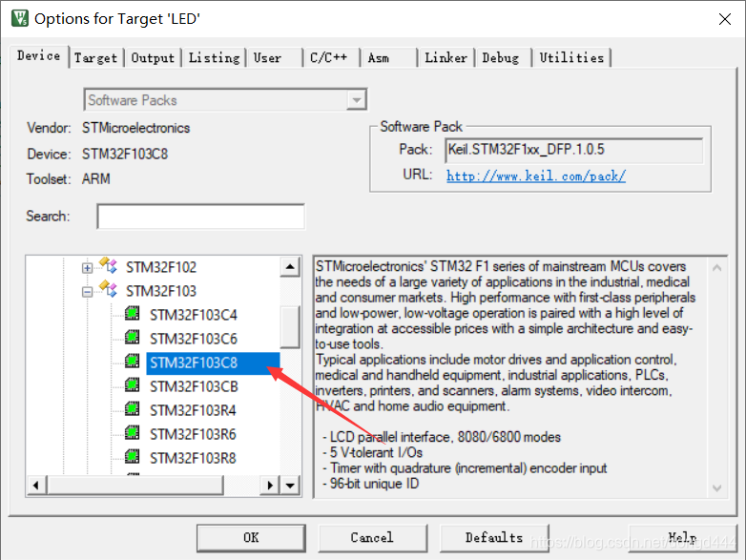Screen dimensions: 746x560
Task: Click device tree horizontal scrollbar thumb
Action: pyautogui.click(x=135, y=486)
